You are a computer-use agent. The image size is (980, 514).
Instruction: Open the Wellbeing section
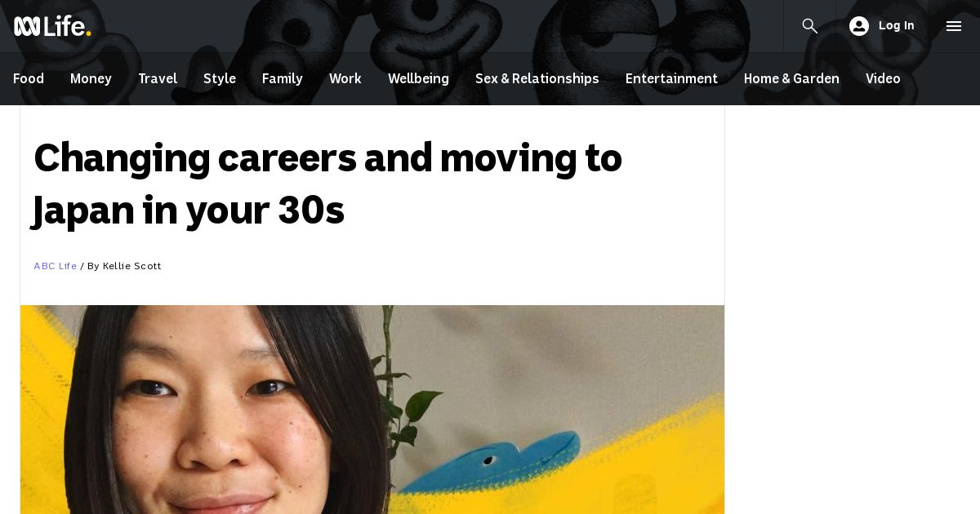click(x=418, y=79)
